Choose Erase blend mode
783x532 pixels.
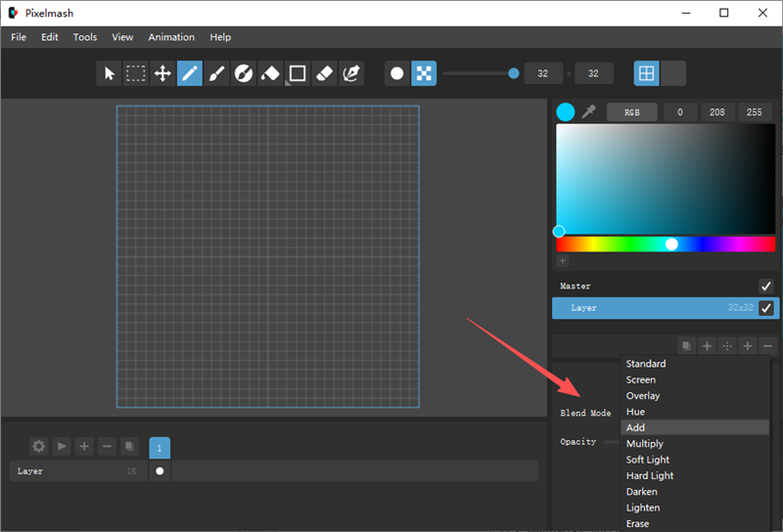click(695, 523)
